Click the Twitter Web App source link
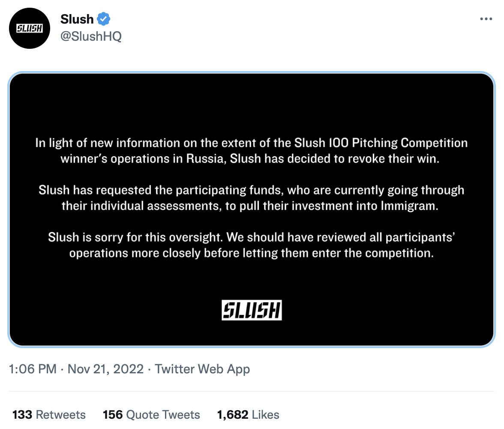504x429 pixels. point(202,369)
